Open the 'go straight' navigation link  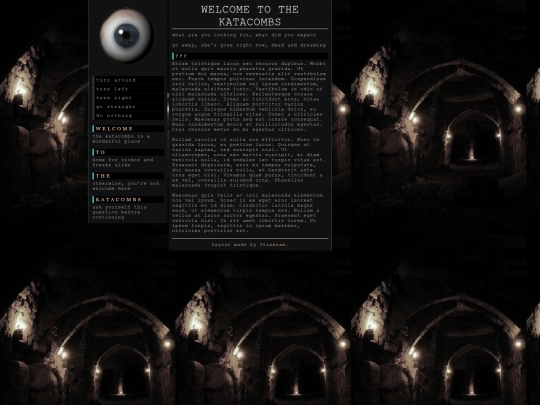(x=128, y=107)
